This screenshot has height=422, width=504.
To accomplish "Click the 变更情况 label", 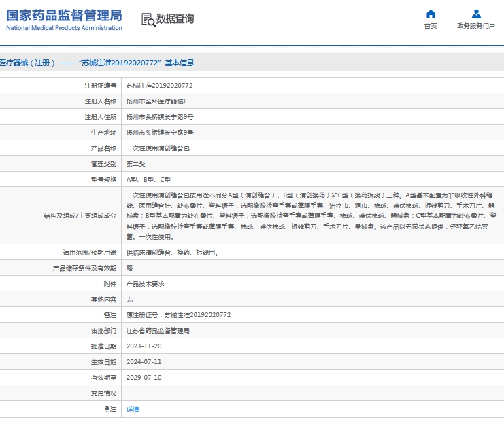I will [103, 393].
